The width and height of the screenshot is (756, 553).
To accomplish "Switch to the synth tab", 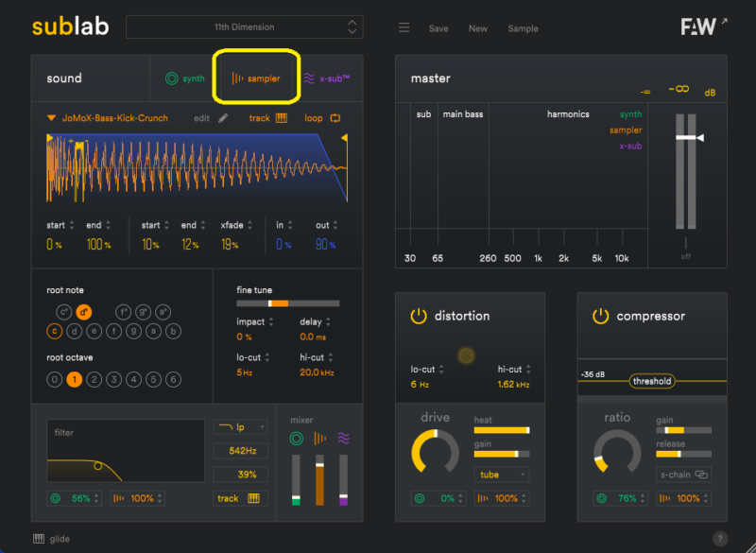I will [x=183, y=78].
